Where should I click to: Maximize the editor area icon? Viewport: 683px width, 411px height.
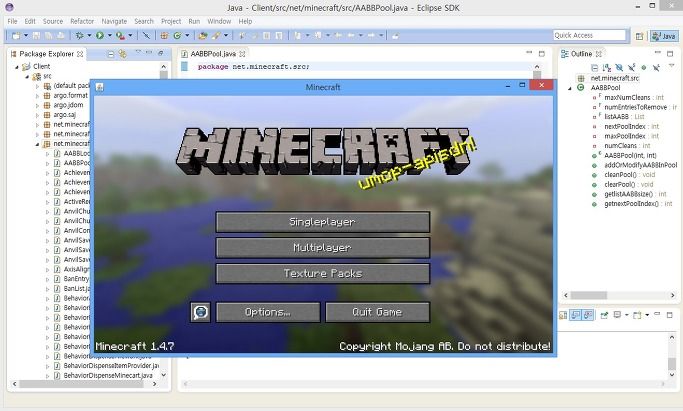point(541,54)
